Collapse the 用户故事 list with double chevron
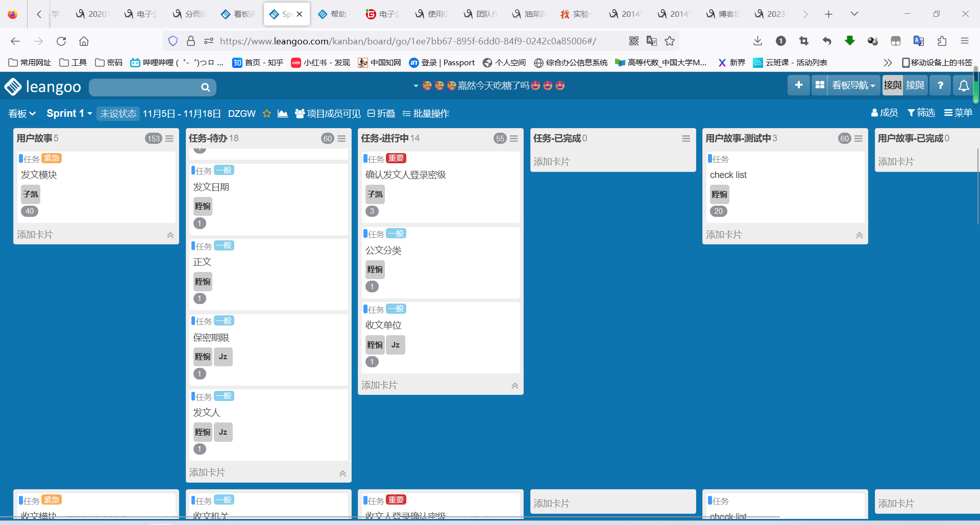This screenshot has width=980, height=525. [x=170, y=235]
